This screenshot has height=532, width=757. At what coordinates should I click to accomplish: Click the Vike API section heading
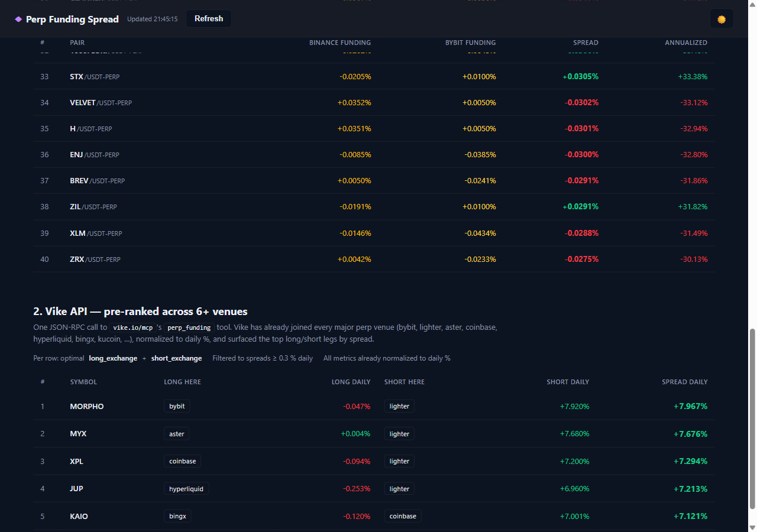[140, 311]
